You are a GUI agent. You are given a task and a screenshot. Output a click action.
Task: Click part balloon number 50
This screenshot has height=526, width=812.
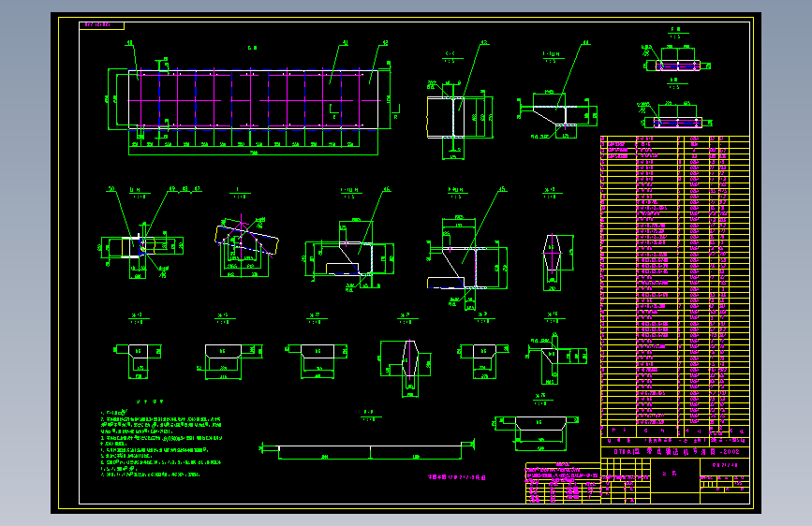[111, 189]
